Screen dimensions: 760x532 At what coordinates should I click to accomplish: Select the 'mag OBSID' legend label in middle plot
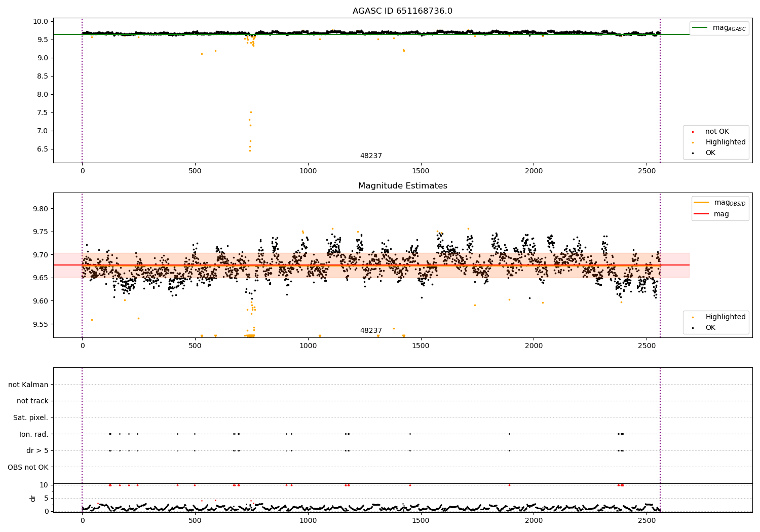pyautogui.click(x=730, y=203)
